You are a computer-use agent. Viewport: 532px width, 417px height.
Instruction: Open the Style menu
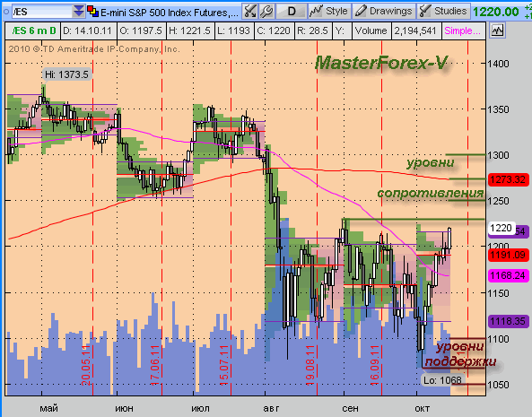tap(329, 12)
